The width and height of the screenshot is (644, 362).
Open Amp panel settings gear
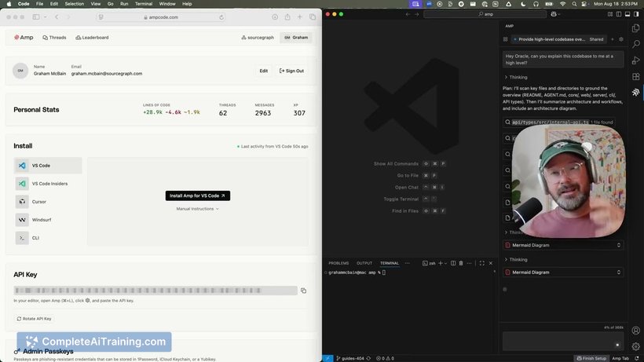[621, 38]
